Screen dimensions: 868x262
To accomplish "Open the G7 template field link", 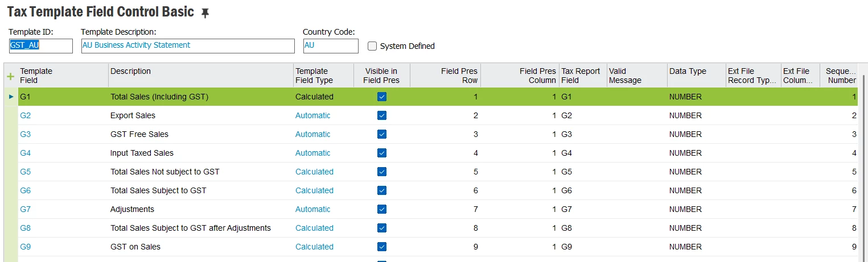I will pyautogui.click(x=26, y=209).
